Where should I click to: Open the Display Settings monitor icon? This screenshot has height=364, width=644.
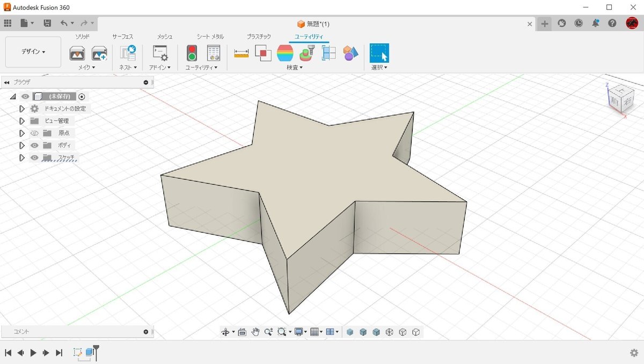[x=299, y=332]
